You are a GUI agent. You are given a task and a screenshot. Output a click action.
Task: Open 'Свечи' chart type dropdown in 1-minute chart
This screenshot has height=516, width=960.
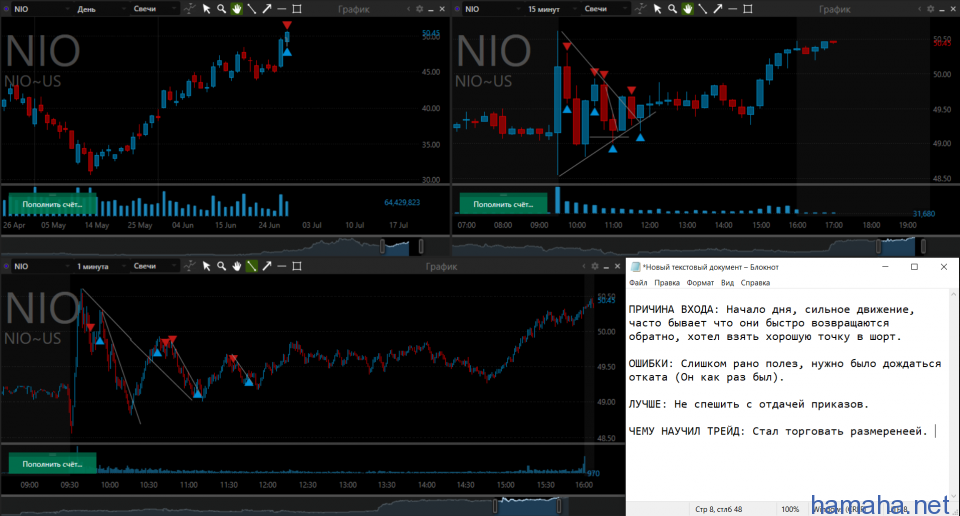tap(155, 266)
